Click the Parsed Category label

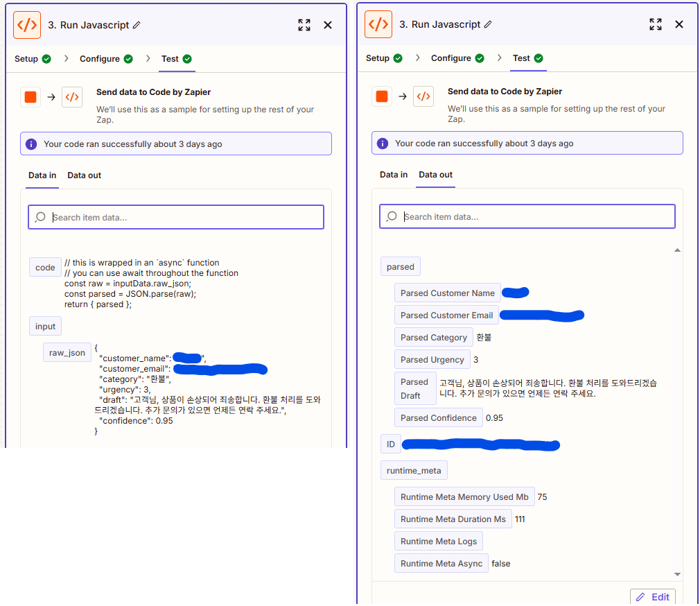tap(433, 337)
